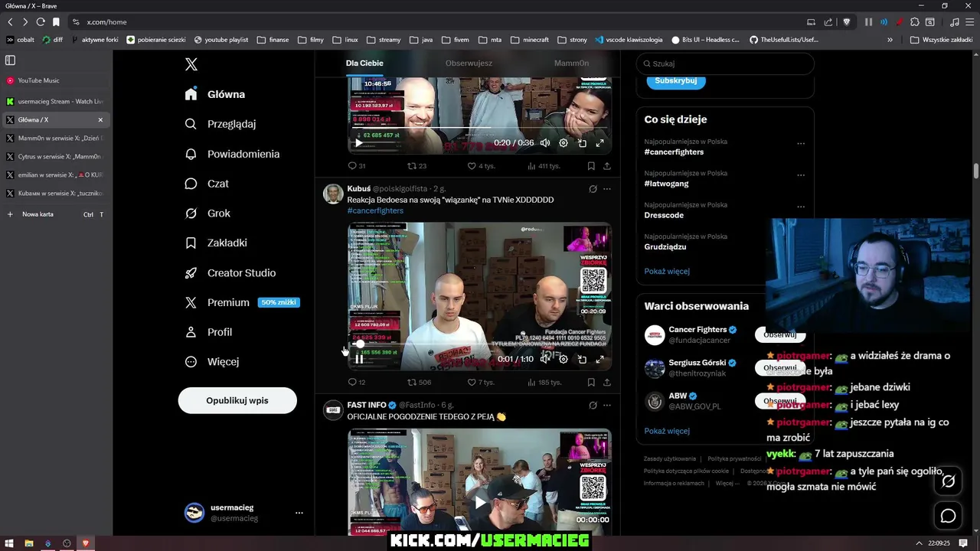Open the usermacieg account menu dots
The image size is (980, 551).
click(x=299, y=513)
